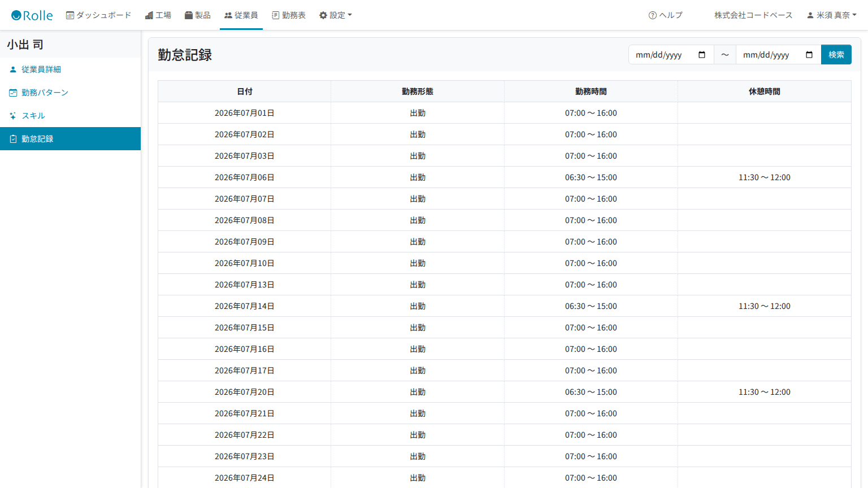Click break time 11:30 ～ 12:00 for 07月14日
The image size is (868, 488).
[x=765, y=306]
